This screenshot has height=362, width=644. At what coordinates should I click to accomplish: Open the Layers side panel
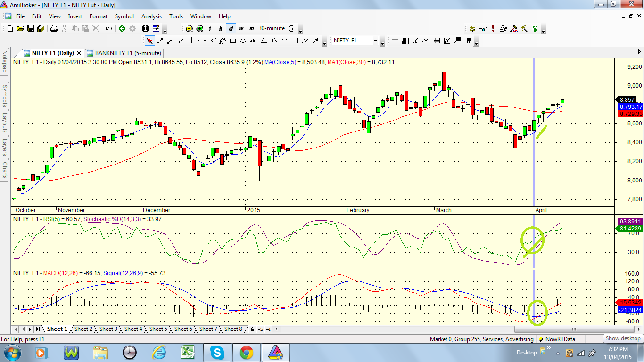click(5, 147)
